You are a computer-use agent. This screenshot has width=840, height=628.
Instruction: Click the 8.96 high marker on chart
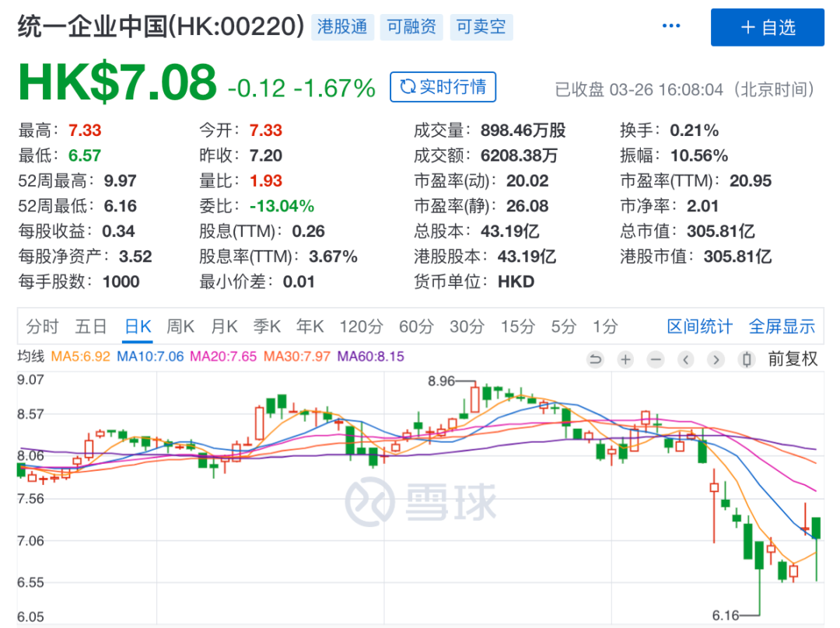tap(441, 381)
